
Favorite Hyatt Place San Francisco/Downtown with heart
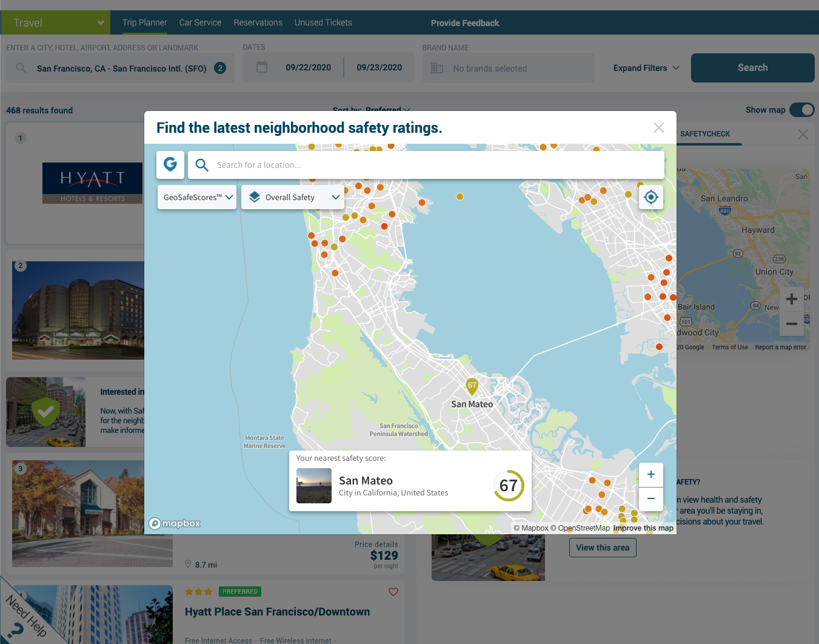[393, 592]
